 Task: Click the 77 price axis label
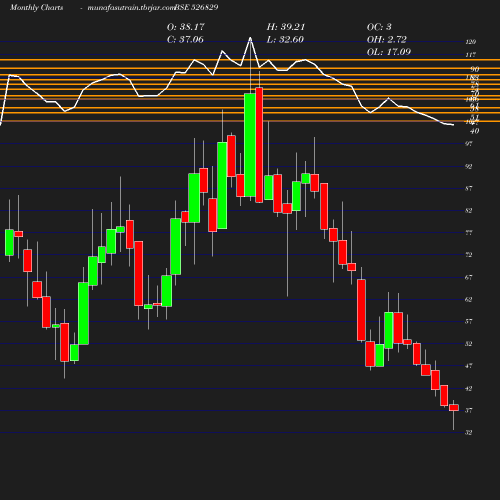469,233
